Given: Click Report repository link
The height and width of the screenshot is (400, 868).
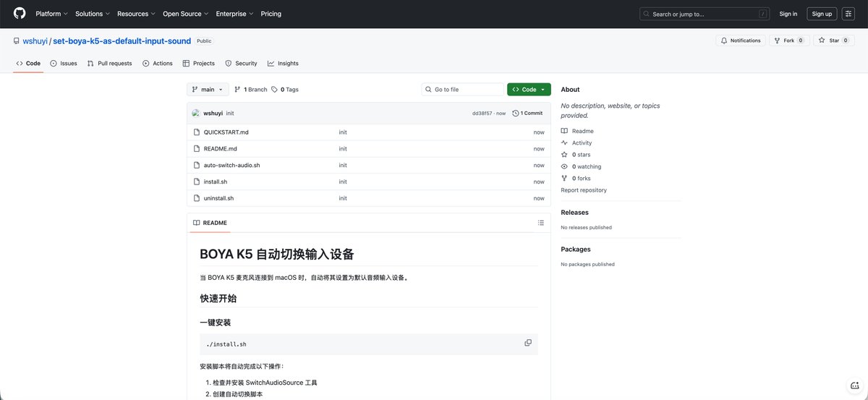Looking at the screenshot, I should tap(584, 190).
